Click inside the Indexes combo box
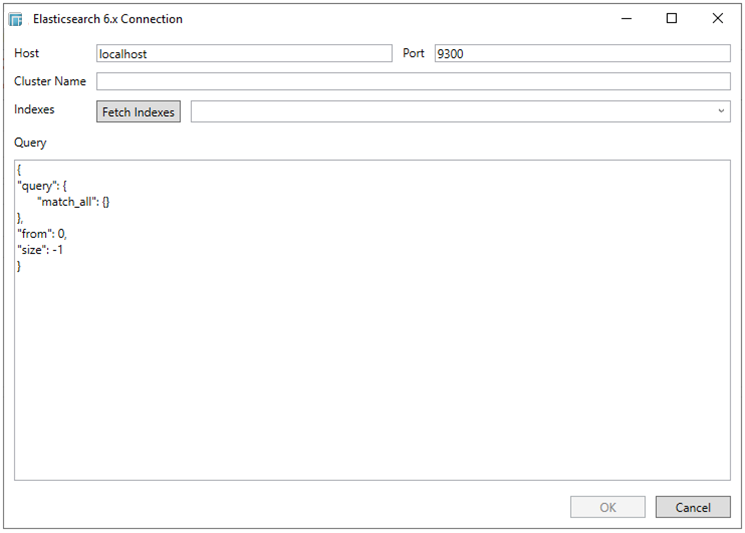Viewport: 745px width, 533px height. click(450, 112)
